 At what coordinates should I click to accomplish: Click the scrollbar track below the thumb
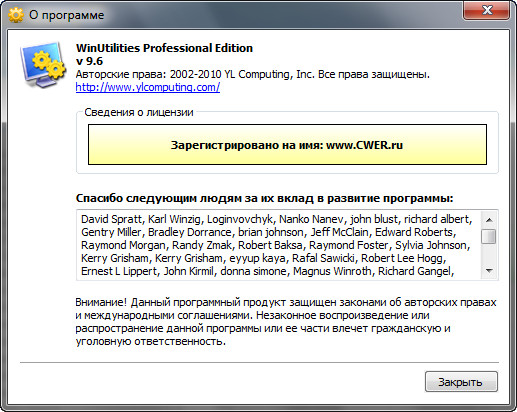pyautogui.click(x=489, y=254)
